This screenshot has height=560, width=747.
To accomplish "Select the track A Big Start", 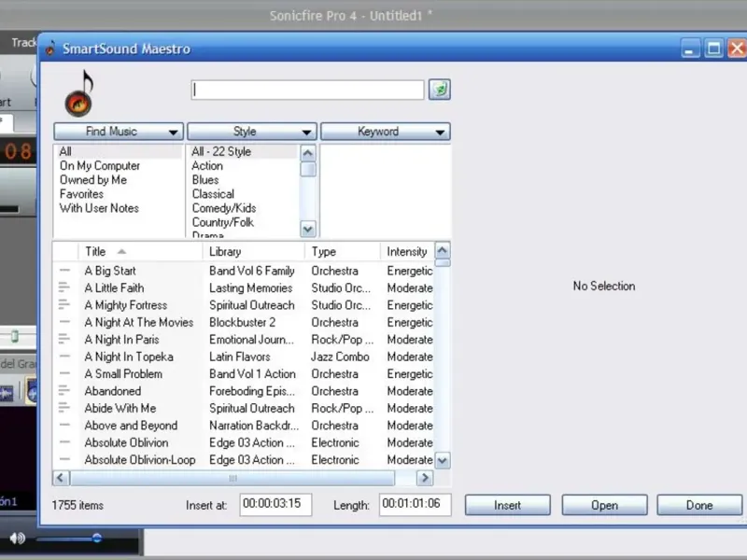I will coord(110,271).
